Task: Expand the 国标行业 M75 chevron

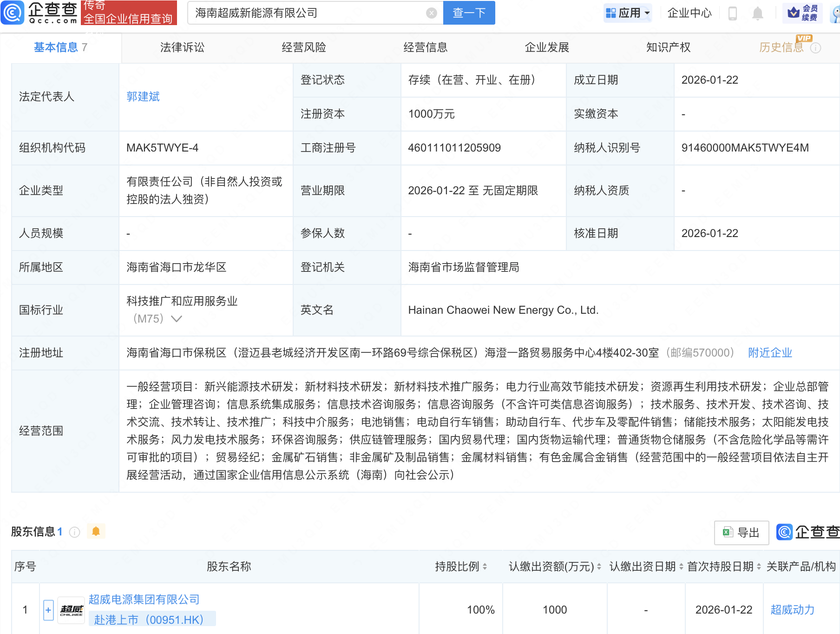Action: point(177,319)
